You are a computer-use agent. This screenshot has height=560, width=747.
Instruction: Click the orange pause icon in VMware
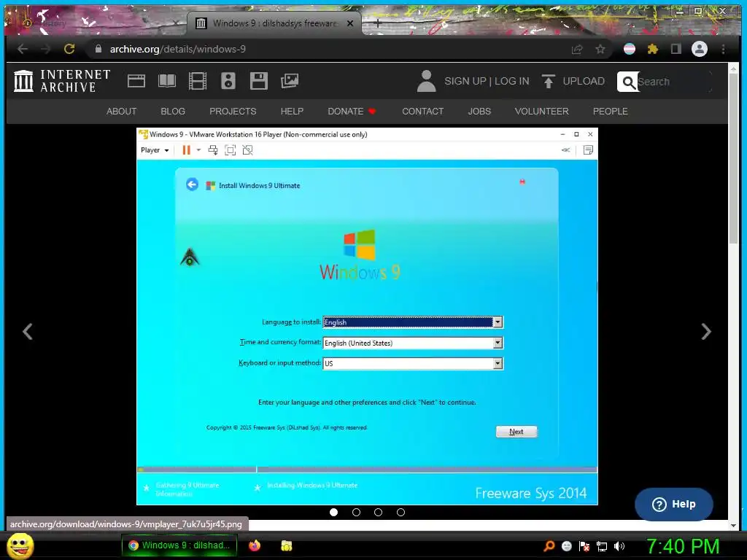(x=186, y=150)
